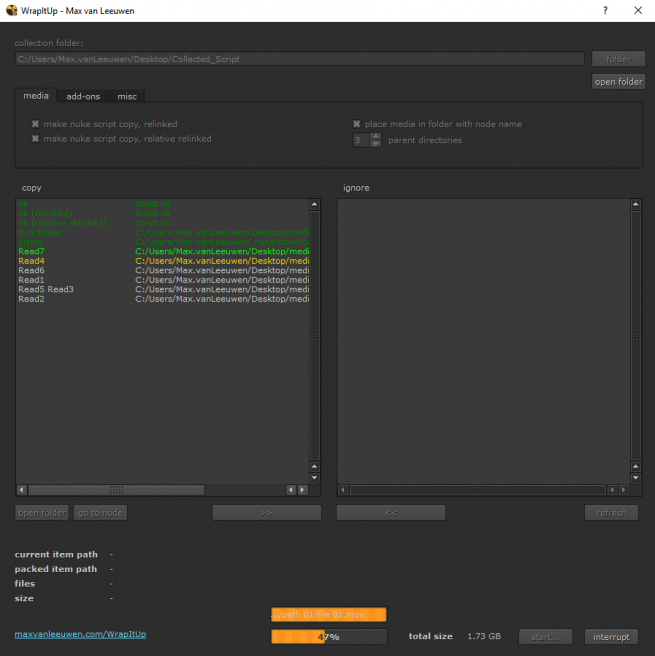This screenshot has width=655, height=656.
Task: Open the help question mark button
Action: [x=605, y=10]
